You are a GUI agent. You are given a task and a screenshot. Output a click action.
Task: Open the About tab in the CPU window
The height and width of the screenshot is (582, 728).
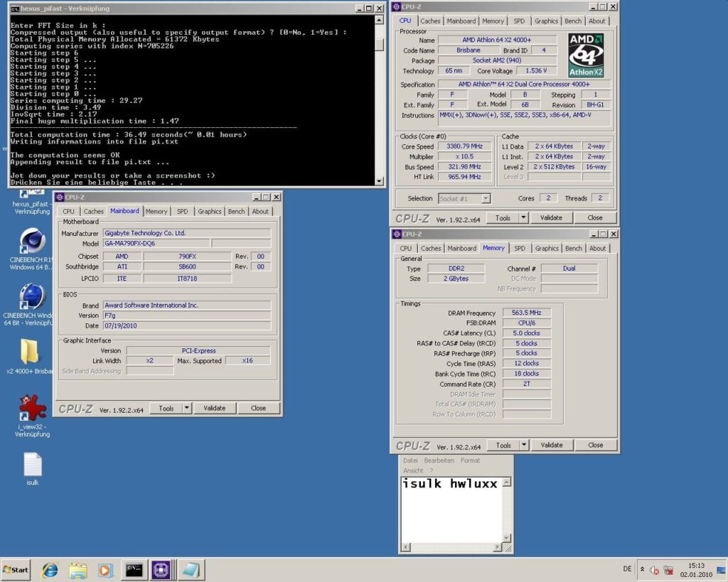click(596, 21)
